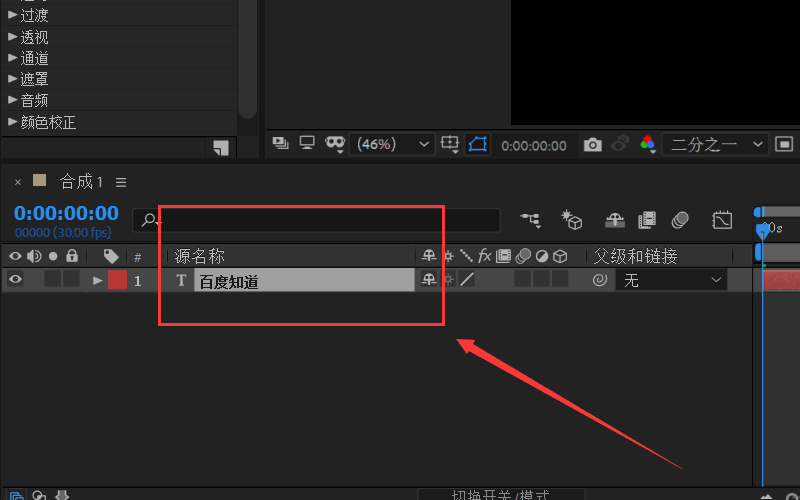This screenshot has width=800, height=500.
Task: Click the adjustment layer column header icon
Action: pyautogui.click(x=542, y=256)
